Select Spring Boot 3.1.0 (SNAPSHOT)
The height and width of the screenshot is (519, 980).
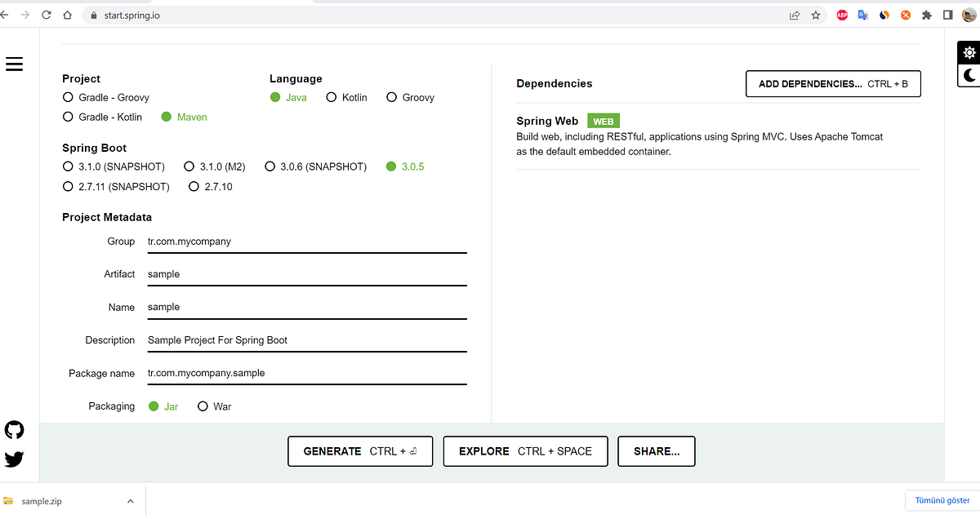coord(114,166)
